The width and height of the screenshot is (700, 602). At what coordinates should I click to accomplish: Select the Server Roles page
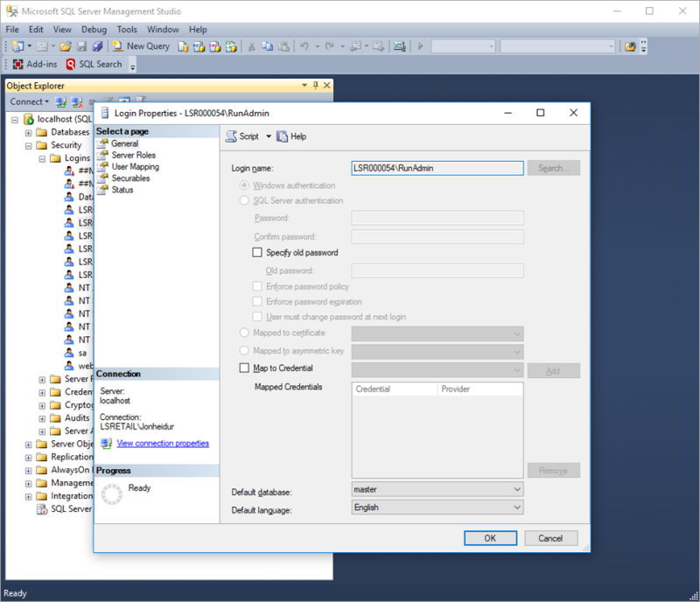[133, 155]
